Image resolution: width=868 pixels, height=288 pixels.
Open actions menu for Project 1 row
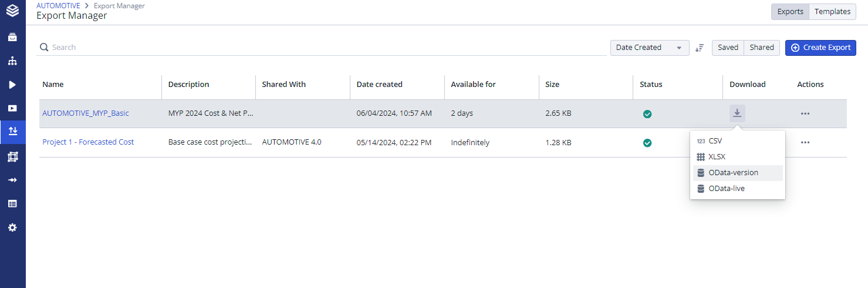(805, 142)
